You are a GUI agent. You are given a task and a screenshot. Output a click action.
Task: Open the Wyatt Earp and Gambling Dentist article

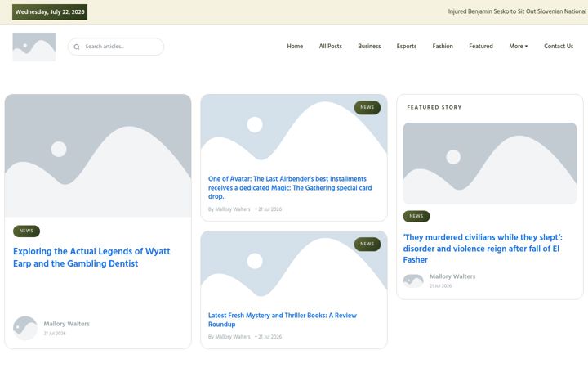91,258
